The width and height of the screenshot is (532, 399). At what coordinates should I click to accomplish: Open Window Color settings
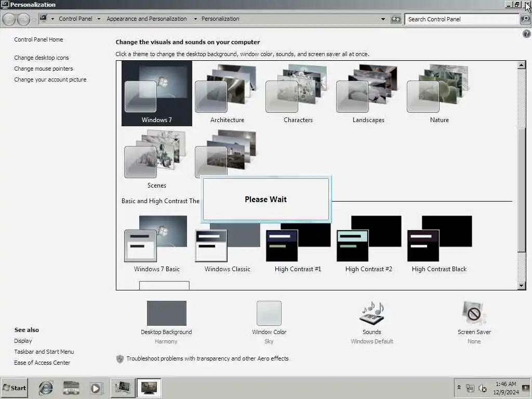tap(269, 322)
